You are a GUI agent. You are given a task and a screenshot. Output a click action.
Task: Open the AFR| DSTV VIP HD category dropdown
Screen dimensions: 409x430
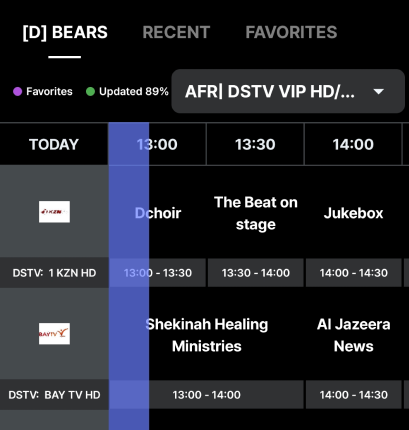point(288,91)
